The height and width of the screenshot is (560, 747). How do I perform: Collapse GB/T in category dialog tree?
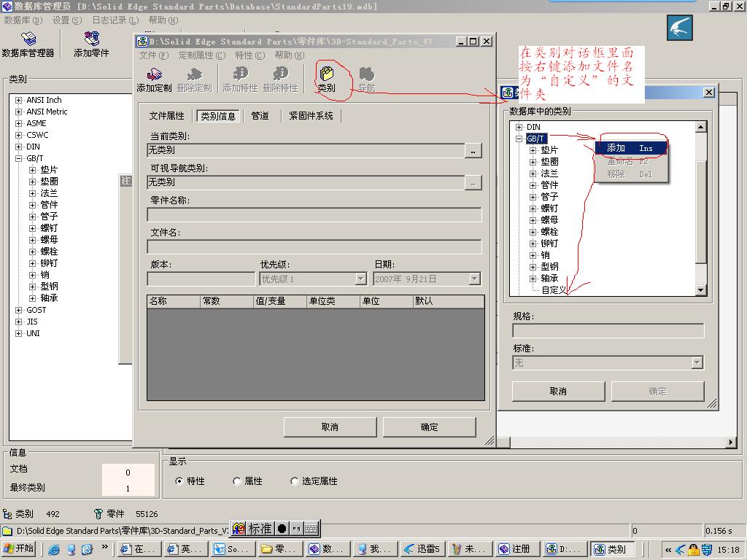519,139
